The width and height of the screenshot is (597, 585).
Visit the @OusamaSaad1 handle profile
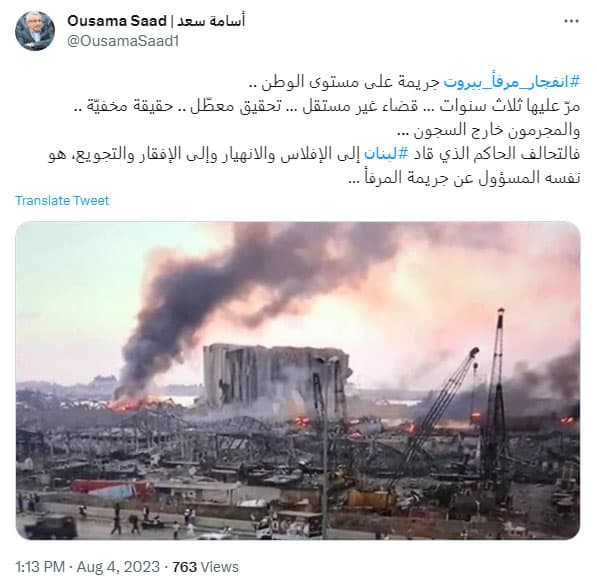tap(123, 41)
